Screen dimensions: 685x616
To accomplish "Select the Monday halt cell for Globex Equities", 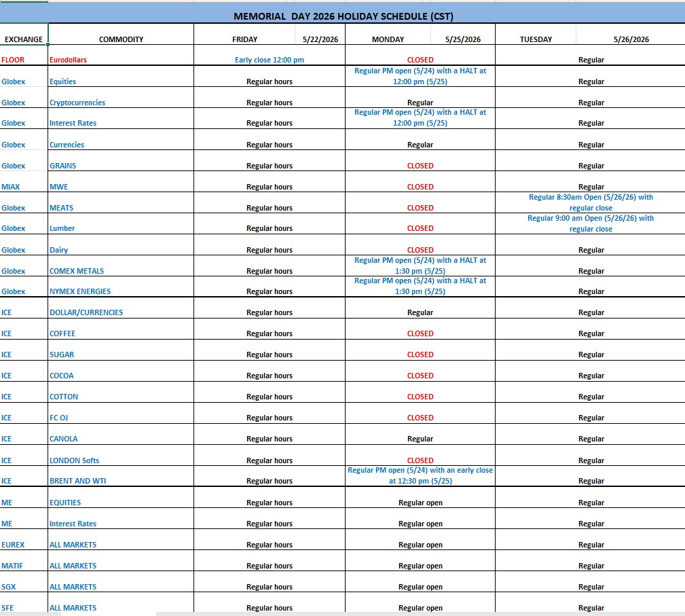I will (420, 77).
